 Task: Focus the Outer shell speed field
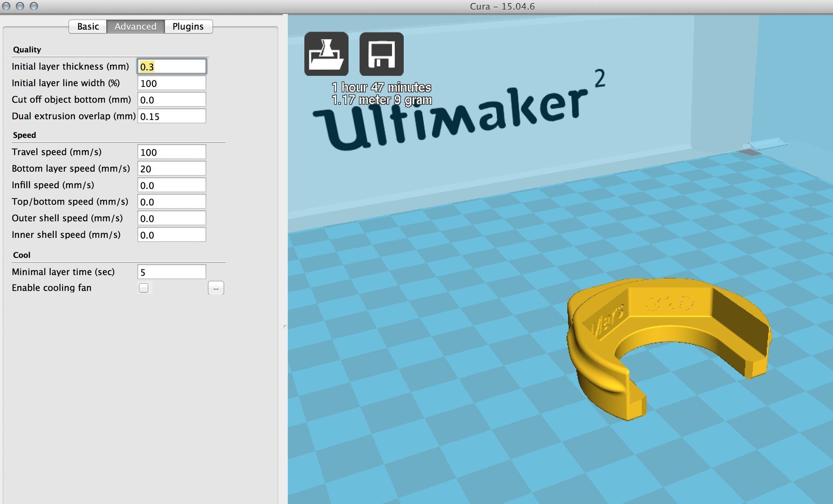[171, 218]
